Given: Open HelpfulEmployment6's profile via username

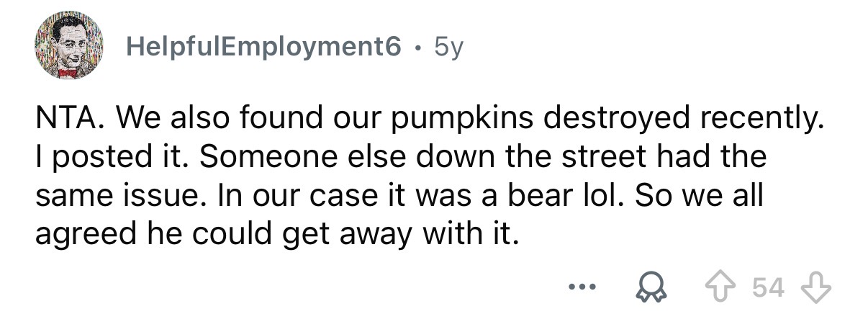Looking at the screenshot, I should [263, 48].
